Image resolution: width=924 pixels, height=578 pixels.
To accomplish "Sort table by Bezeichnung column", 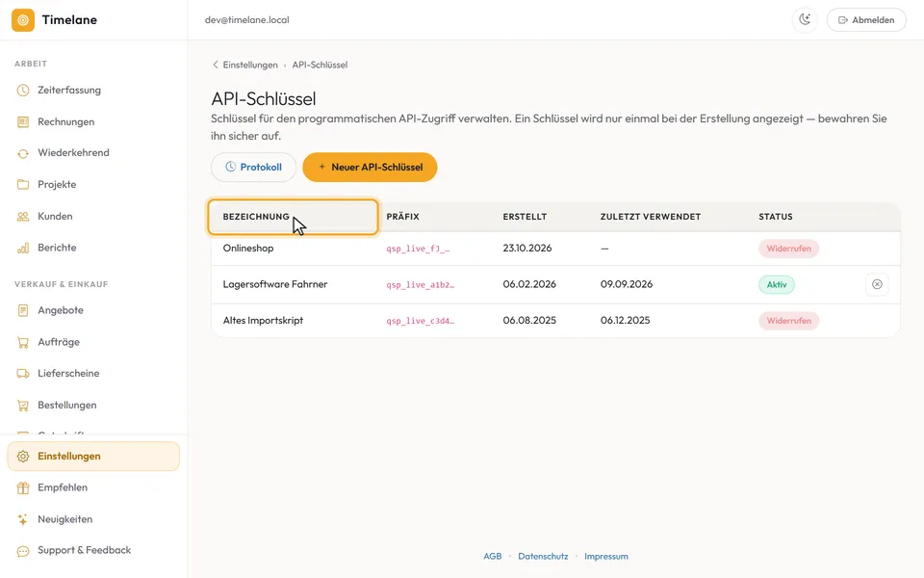I will pos(293,217).
